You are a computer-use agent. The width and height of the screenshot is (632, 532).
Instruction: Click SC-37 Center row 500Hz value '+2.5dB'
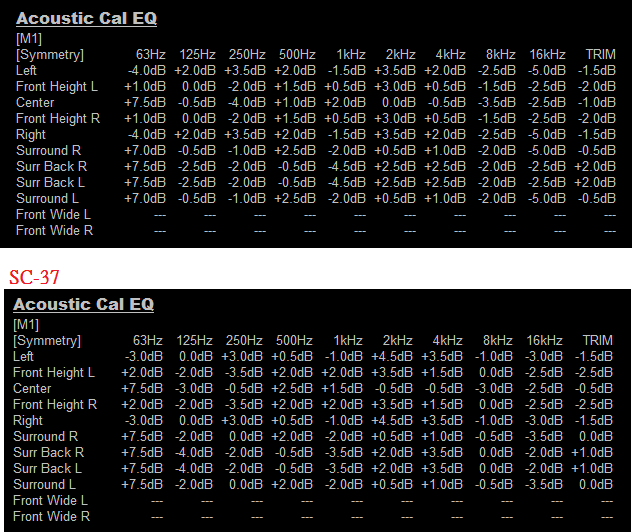tap(292, 389)
